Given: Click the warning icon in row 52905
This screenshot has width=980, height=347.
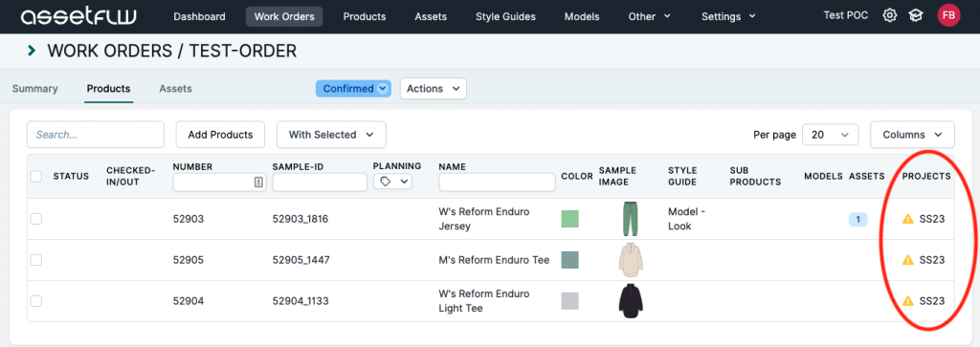Looking at the screenshot, I should pyautogui.click(x=908, y=260).
